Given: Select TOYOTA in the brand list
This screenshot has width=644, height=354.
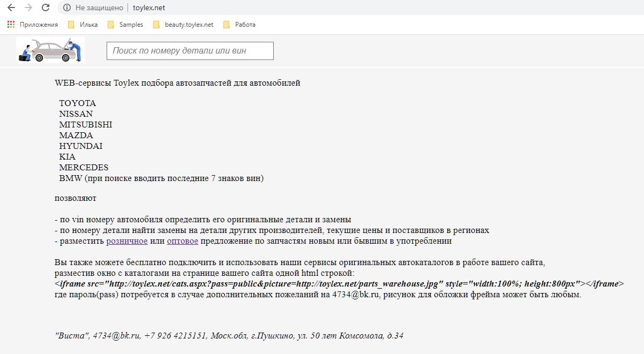Looking at the screenshot, I should 78,103.
